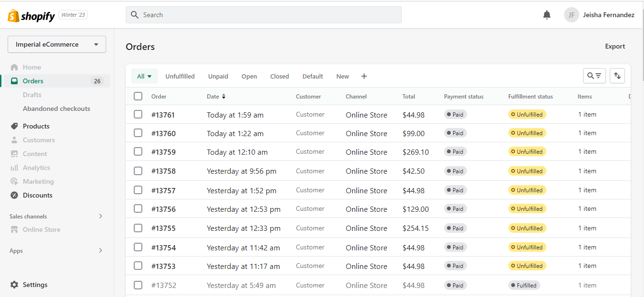Click the plus icon to add view

point(364,76)
